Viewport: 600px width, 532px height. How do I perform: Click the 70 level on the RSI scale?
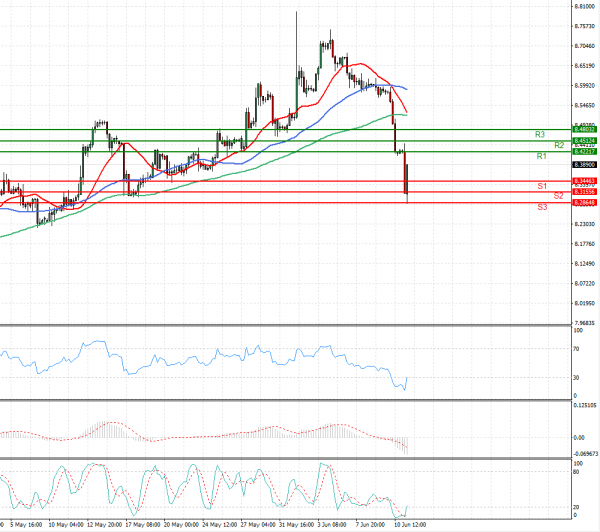[577, 349]
